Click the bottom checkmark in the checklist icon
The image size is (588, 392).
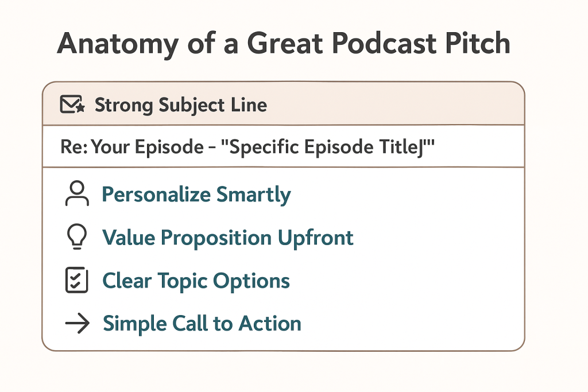[x=76, y=285]
